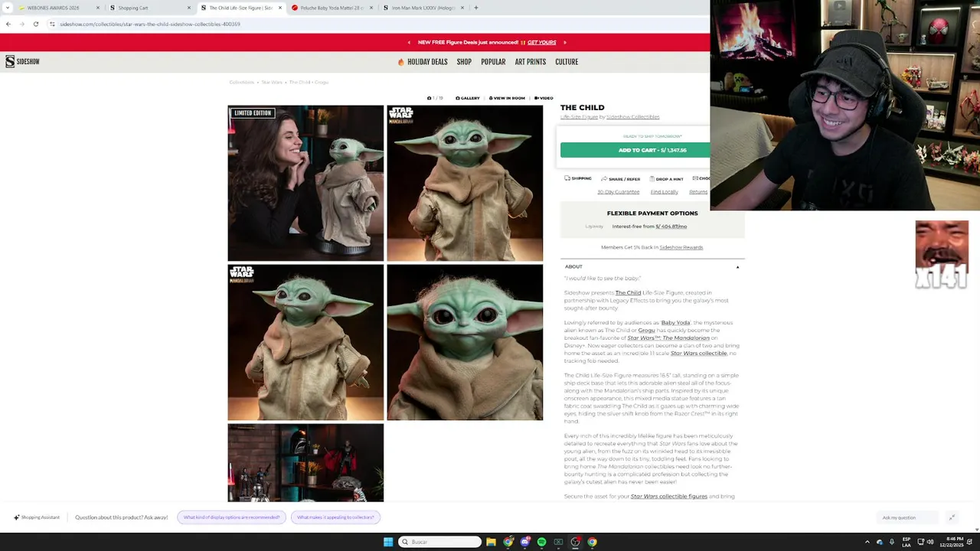980x551 pixels.
Task: Open the 30-Day Guarantee link
Action: 618,192
